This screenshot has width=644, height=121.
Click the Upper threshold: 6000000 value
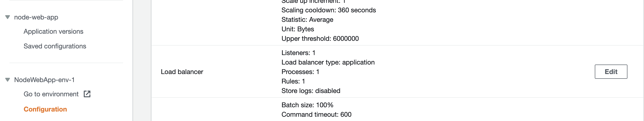320,39
